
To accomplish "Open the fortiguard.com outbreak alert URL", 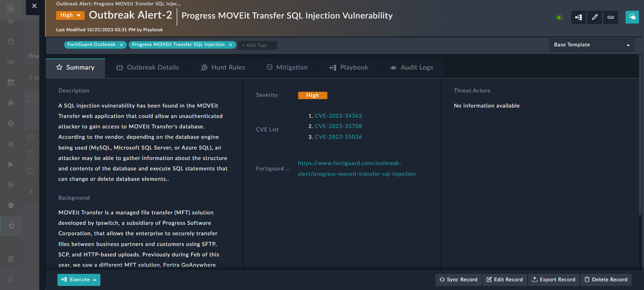I will (x=357, y=169).
